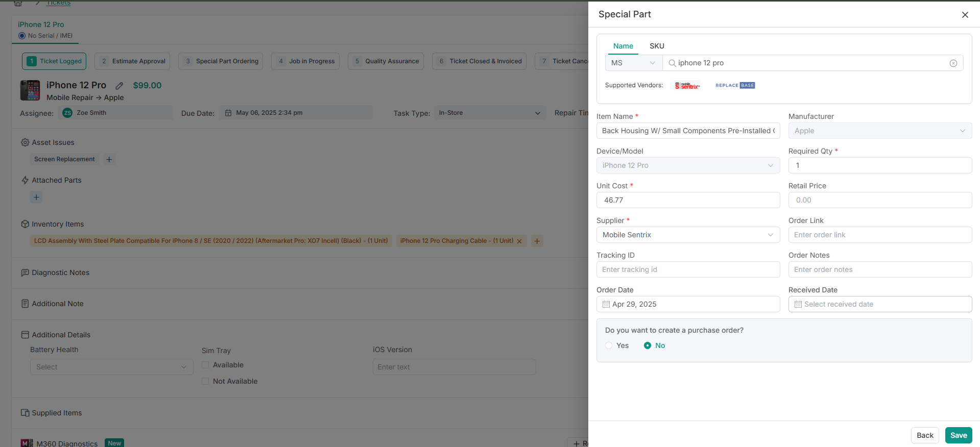The height and width of the screenshot is (447, 980).
Task: Select the Ticket Logged stage
Action: click(x=54, y=61)
